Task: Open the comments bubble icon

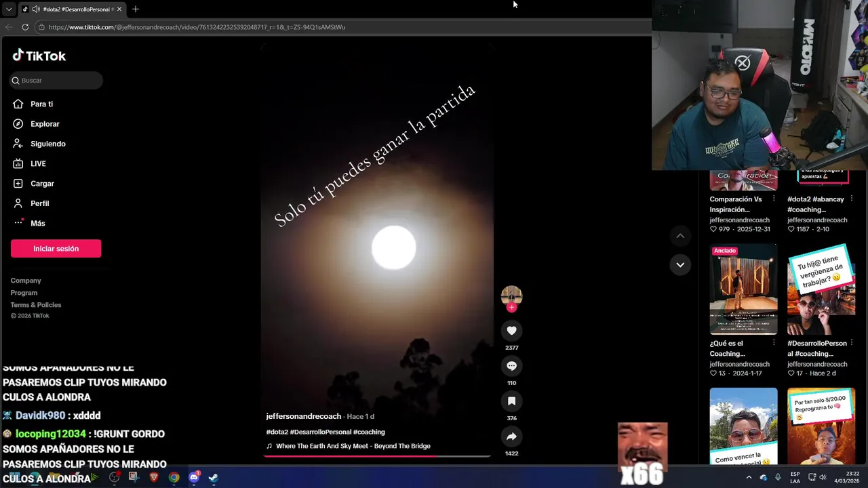Action: (511, 366)
